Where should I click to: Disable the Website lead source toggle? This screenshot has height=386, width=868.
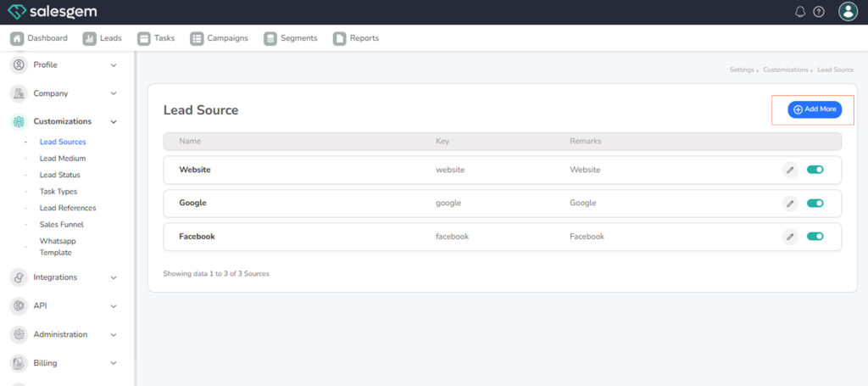(815, 170)
